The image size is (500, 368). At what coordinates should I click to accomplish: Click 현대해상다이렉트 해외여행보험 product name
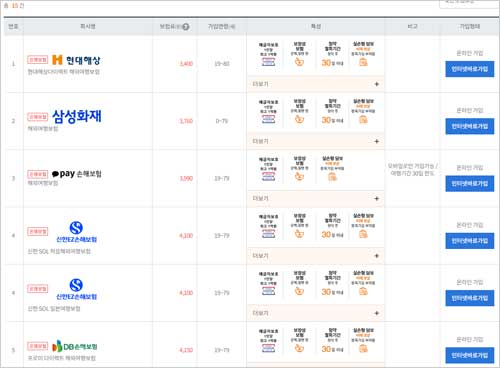(63, 72)
